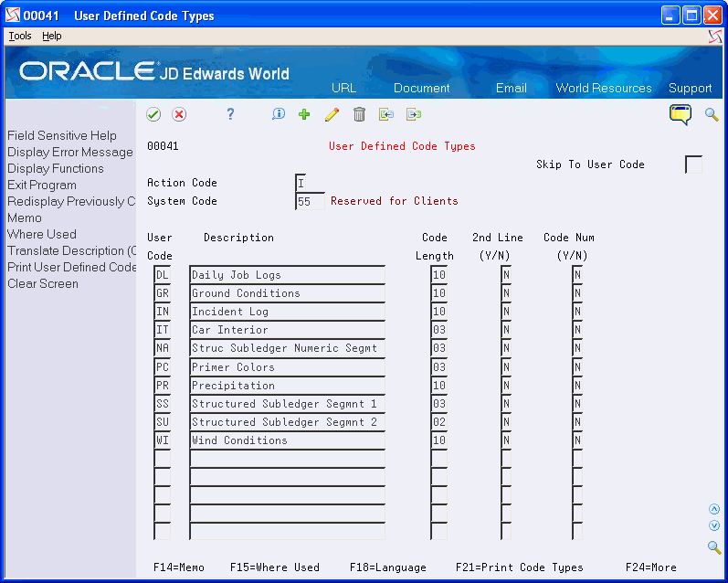Open help with the question mark icon
Image resolution: width=728 pixels, height=583 pixels.
pos(230,114)
